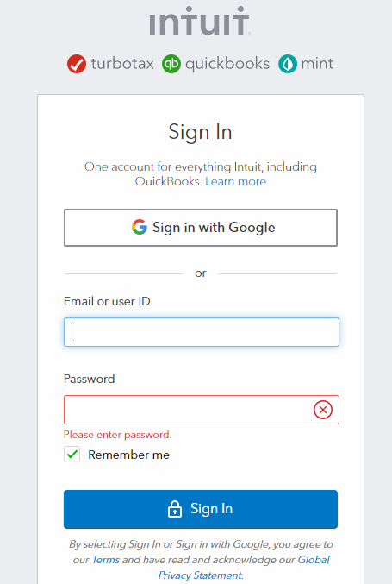The image size is (392, 584).
Task: Clear password field with red X icon
Action: (x=323, y=410)
